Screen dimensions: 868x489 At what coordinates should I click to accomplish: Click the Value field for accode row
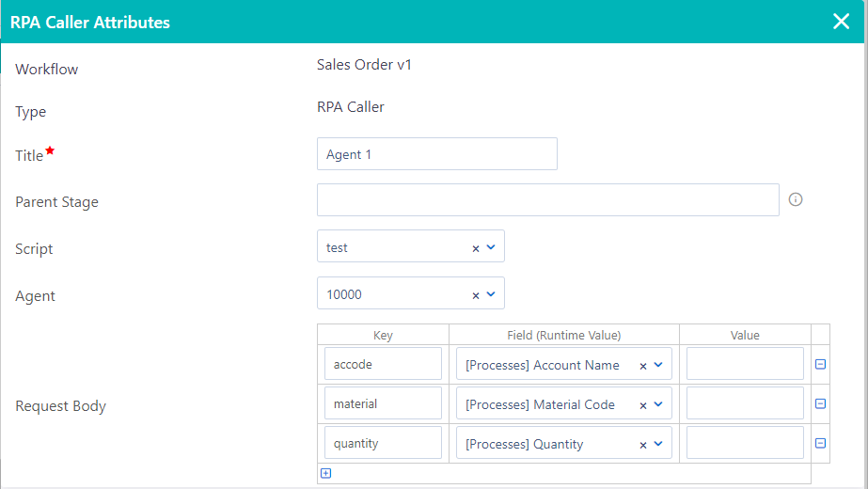745,364
